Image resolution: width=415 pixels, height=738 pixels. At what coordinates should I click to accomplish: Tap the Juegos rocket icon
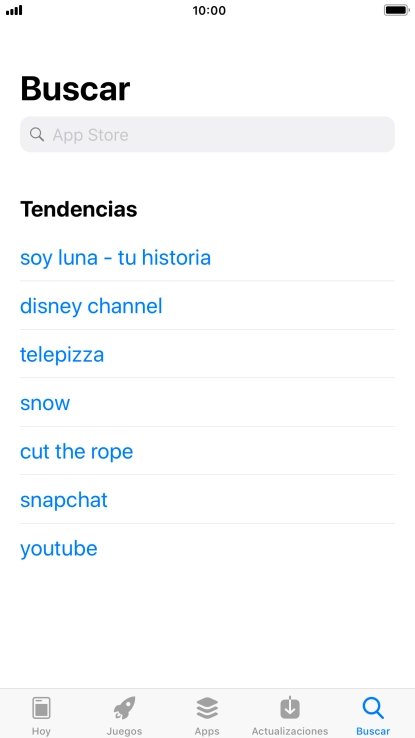point(125,708)
